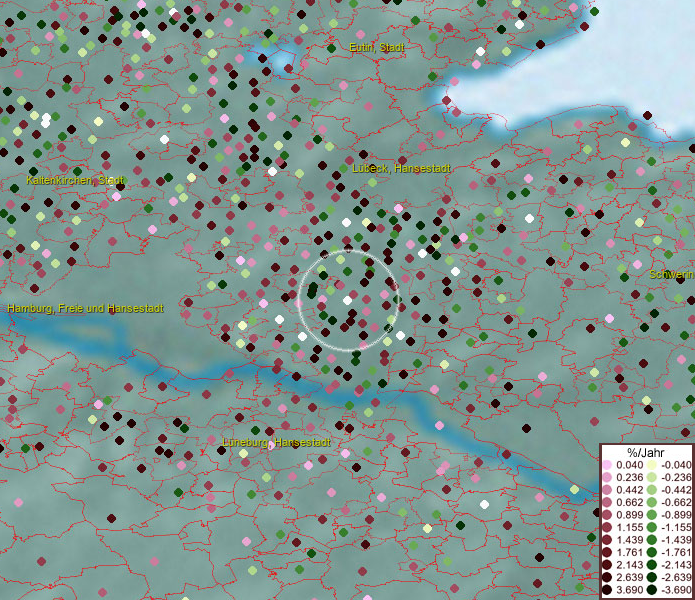Screen dimensions: 695x600
Task: Select the -0.662 green legend dot
Action: (652, 503)
